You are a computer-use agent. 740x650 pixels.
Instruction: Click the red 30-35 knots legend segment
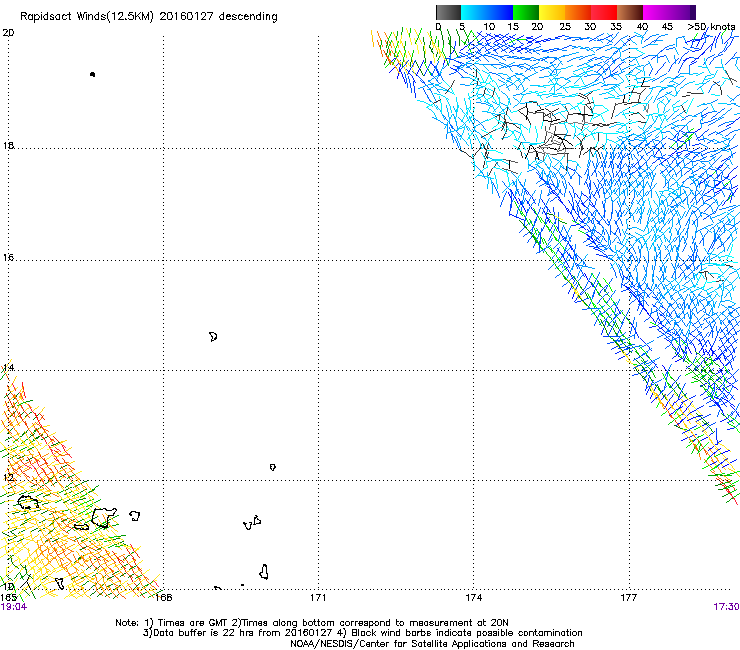604,12
